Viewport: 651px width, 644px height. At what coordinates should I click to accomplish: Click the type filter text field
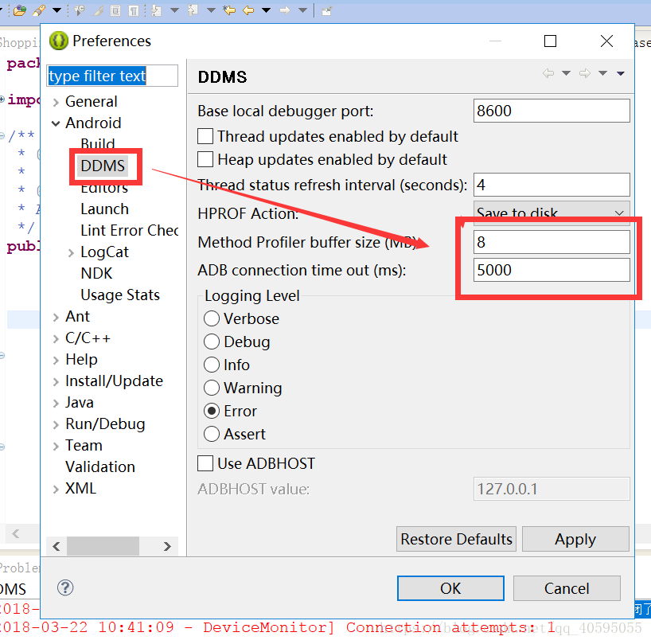point(112,76)
